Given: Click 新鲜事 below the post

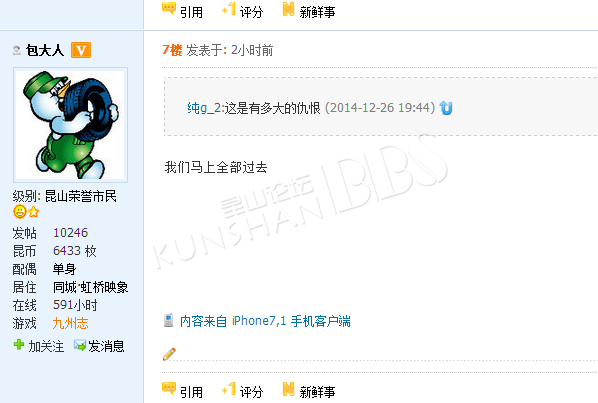Looking at the screenshot, I should pos(317,392).
